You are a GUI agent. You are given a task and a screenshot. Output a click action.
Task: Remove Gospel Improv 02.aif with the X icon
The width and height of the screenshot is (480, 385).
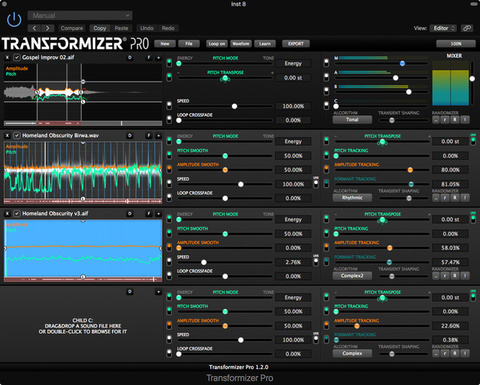point(7,58)
